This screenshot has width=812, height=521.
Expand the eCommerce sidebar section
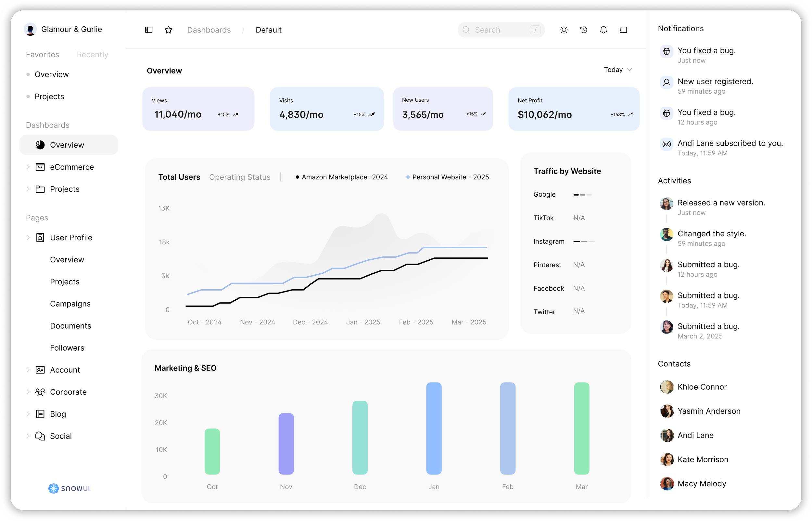click(x=28, y=167)
